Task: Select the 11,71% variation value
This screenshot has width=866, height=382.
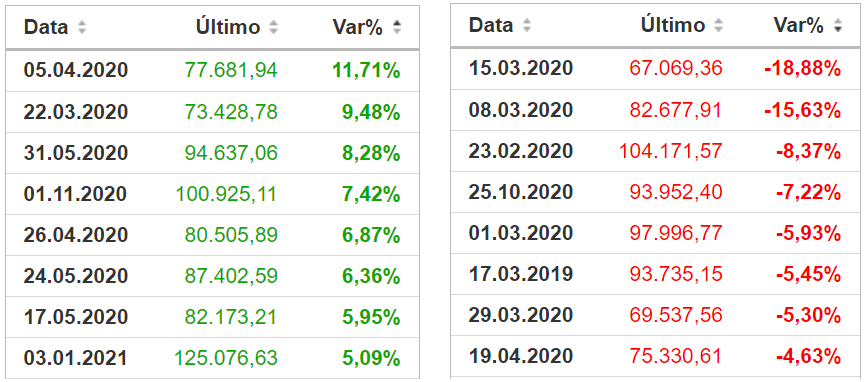Action: (366, 71)
